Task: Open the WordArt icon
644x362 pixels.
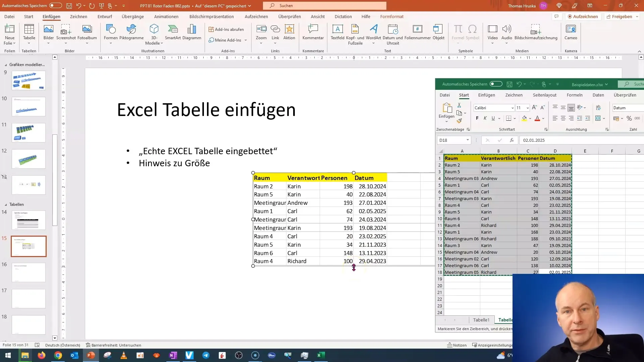Action: coord(373,29)
